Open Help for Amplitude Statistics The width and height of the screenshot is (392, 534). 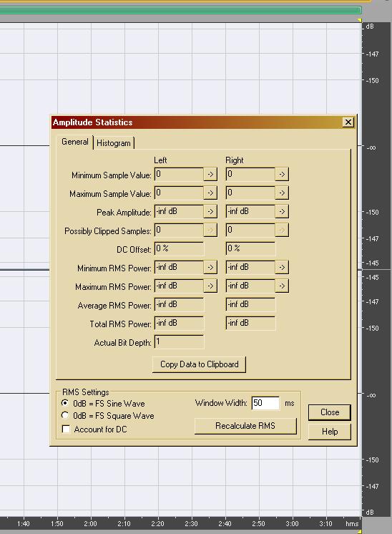[x=329, y=432]
